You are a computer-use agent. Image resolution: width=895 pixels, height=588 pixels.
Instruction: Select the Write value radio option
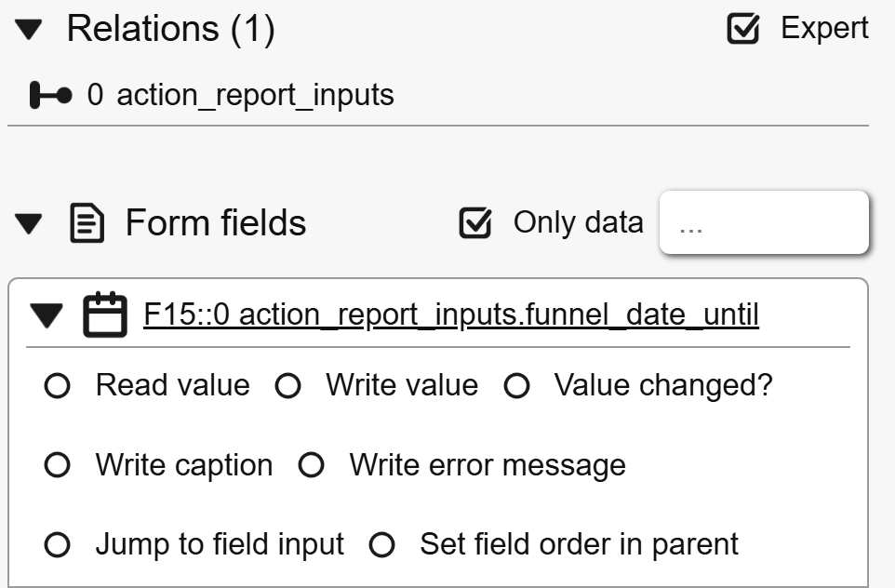[x=288, y=387]
